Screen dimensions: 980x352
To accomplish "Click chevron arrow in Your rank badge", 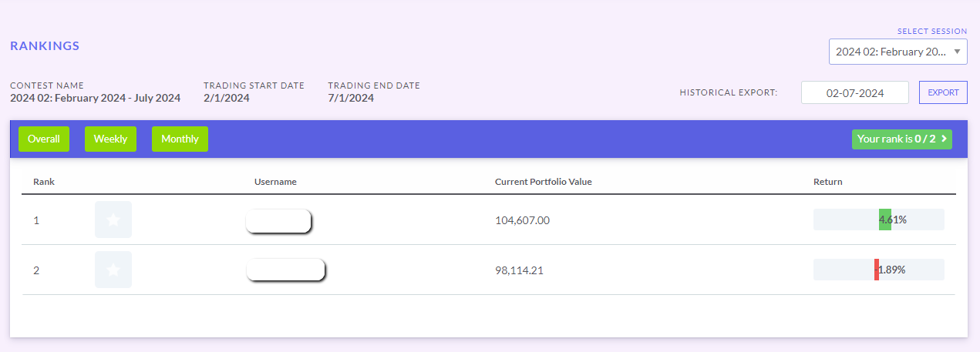I will coord(945,139).
